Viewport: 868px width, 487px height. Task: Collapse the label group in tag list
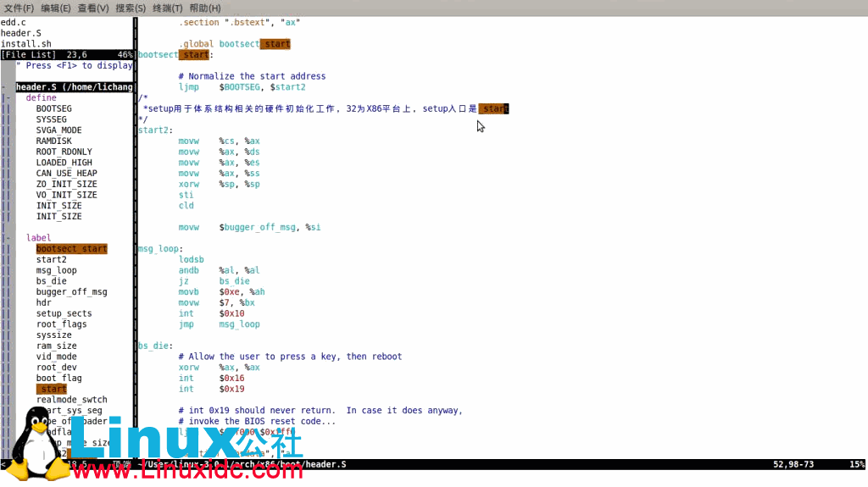click(x=7, y=238)
